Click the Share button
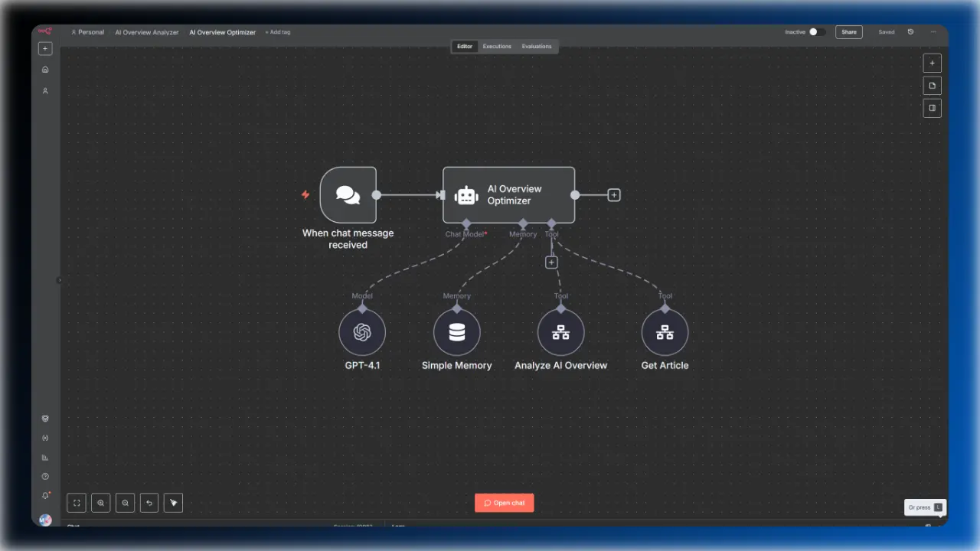This screenshot has width=980, height=551. click(848, 31)
